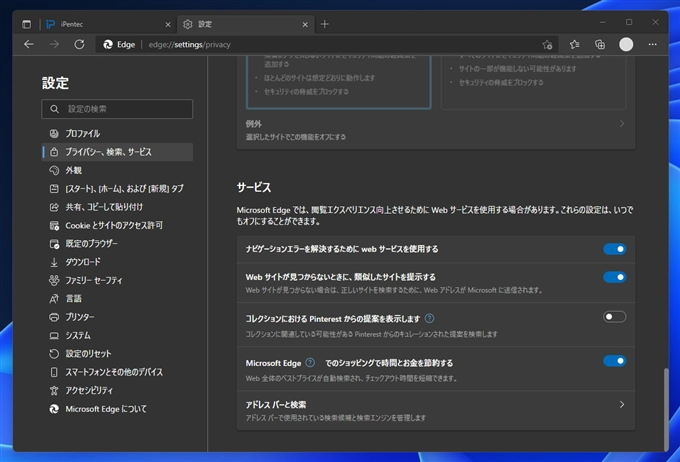Viewport: 680px width, 462px height.
Task: Click the settings page vertical scrollbar
Action: click(x=666, y=409)
